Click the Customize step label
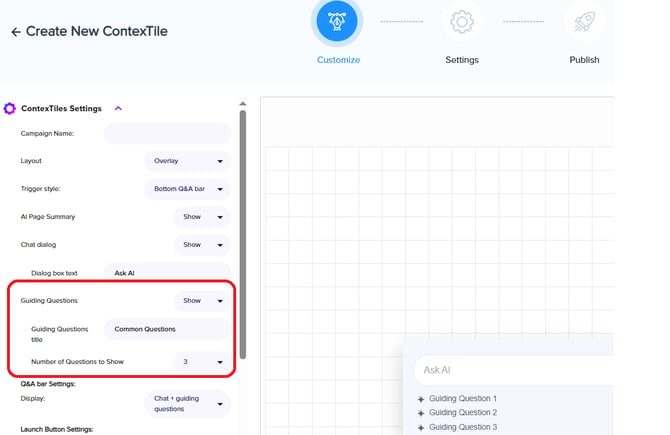 [x=338, y=60]
